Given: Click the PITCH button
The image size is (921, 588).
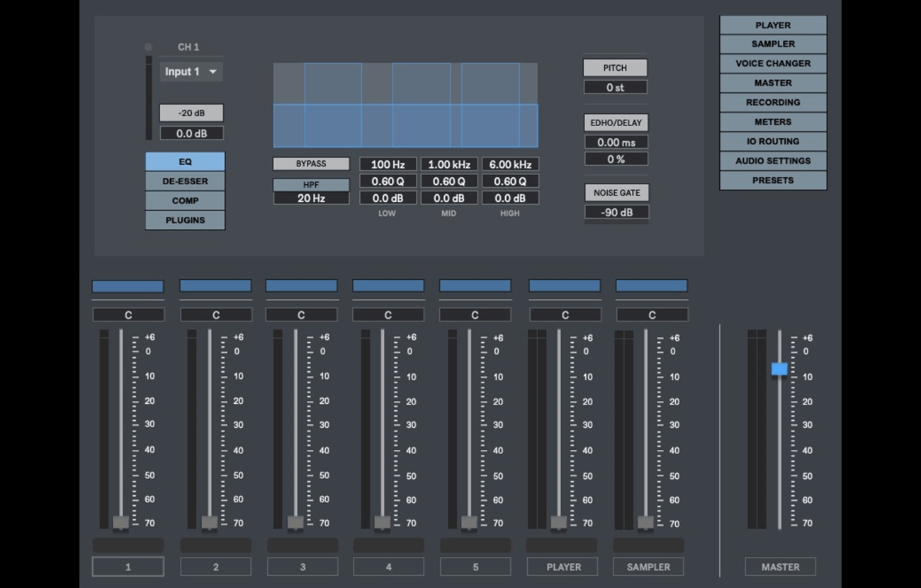Looking at the screenshot, I should pos(615,68).
